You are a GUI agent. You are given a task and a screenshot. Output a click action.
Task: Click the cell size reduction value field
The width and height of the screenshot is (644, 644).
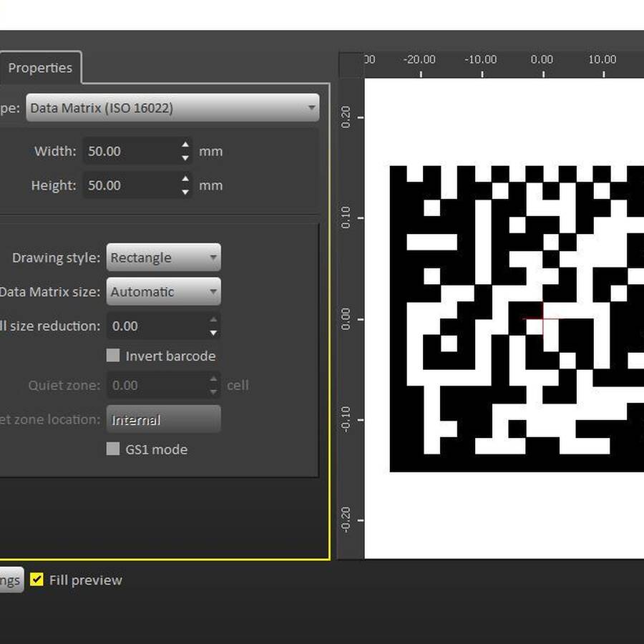(157, 326)
